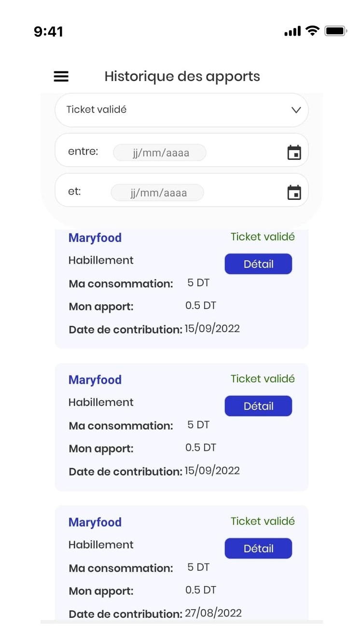The height and width of the screenshot is (644, 363).
Task: Select the second Maryfood card title
Action: coord(95,380)
